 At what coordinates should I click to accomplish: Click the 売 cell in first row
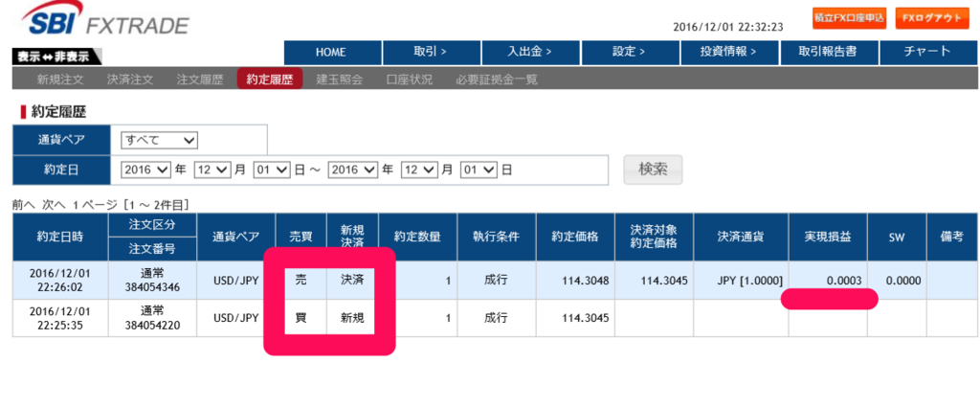click(301, 281)
